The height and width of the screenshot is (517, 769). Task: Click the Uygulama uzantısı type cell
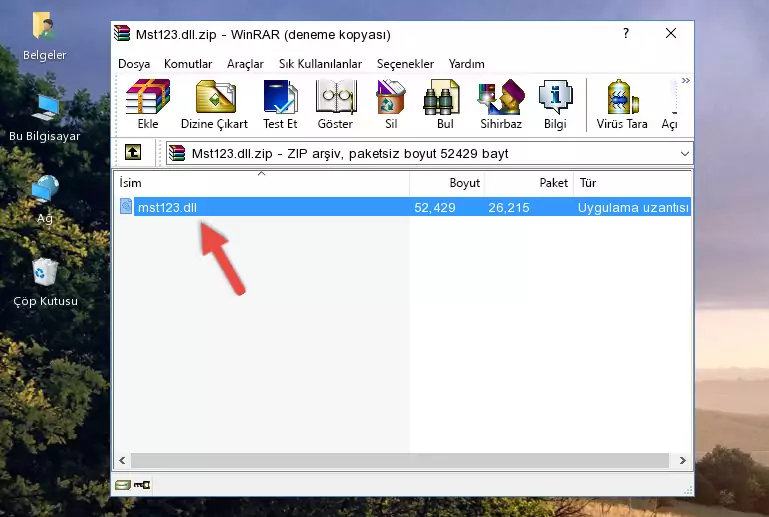point(633,207)
